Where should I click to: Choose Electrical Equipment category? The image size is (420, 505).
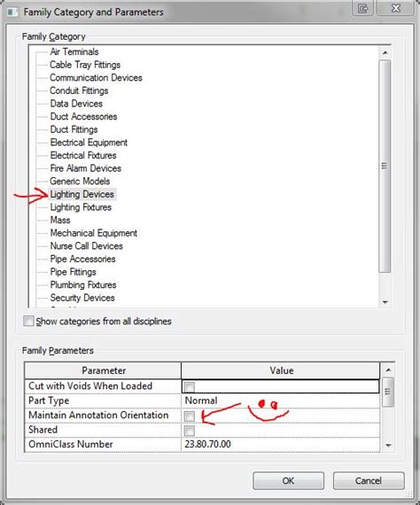pyautogui.click(x=89, y=143)
